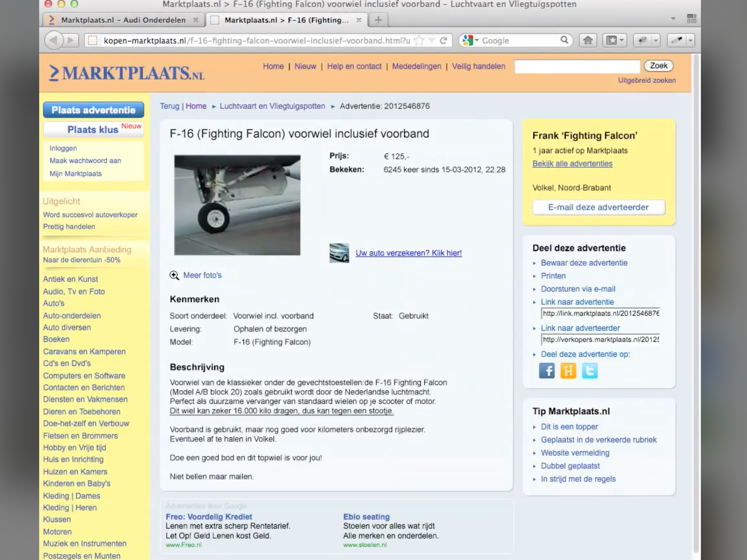747x560 pixels.
Task: Open the F-16 wheel photo
Action: [237, 205]
